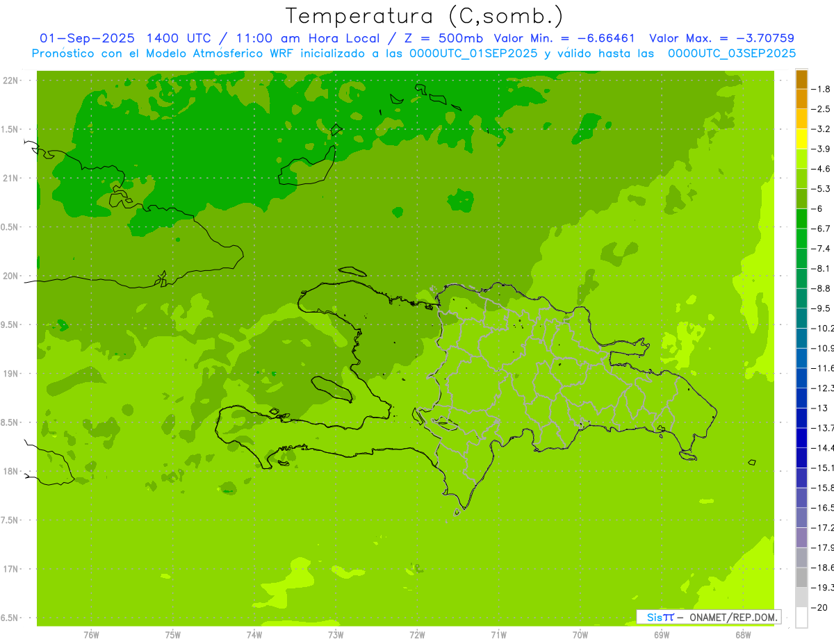
Task: Click the colorbar value "-8.8"
Action: click(x=821, y=288)
